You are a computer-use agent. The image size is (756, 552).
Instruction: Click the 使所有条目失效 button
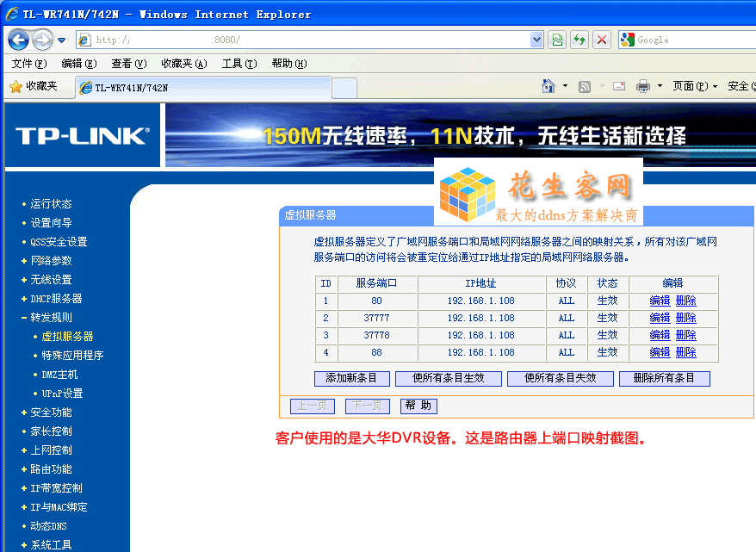tap(560, 378)
